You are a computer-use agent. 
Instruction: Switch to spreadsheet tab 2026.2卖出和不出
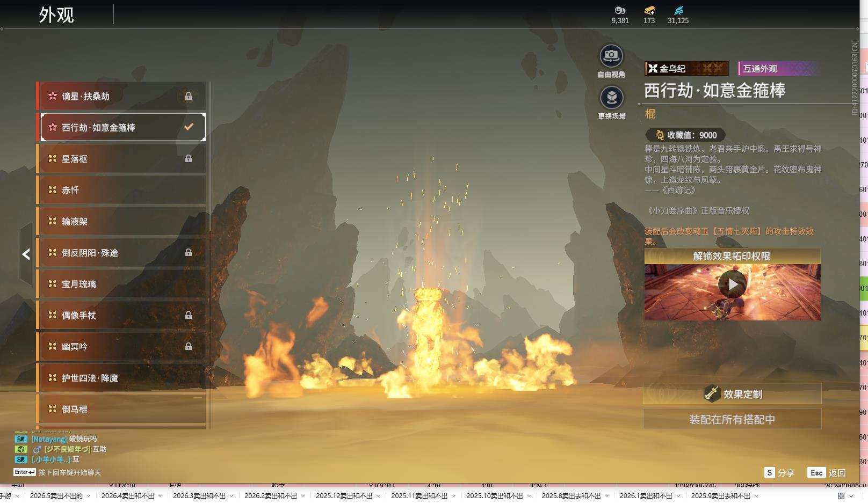pyautogui.click(x=271, y=496)
